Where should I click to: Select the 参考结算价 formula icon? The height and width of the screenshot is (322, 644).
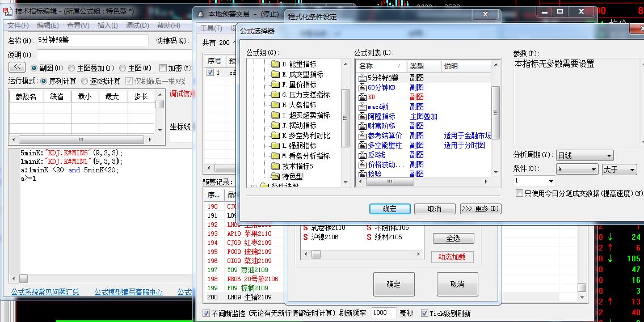click(x=362, y=135)
